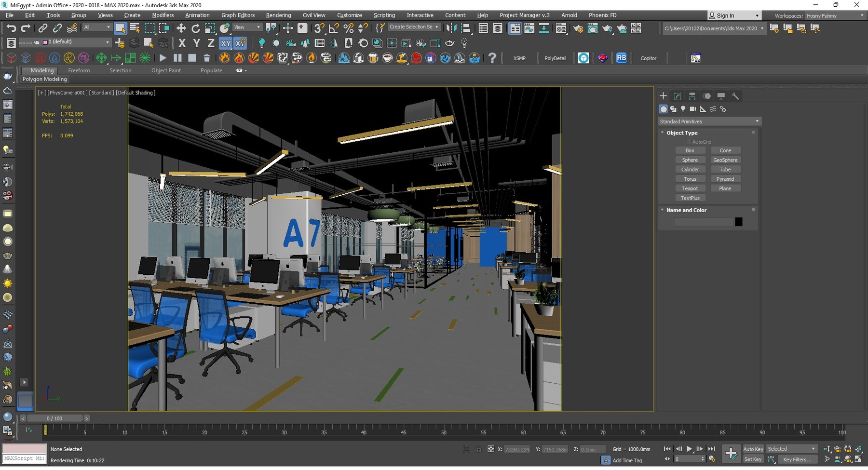The height and width of the screenshot is (470, 868).
Task: Select the Select and Move tool
Action: click(x=181, y=28)
